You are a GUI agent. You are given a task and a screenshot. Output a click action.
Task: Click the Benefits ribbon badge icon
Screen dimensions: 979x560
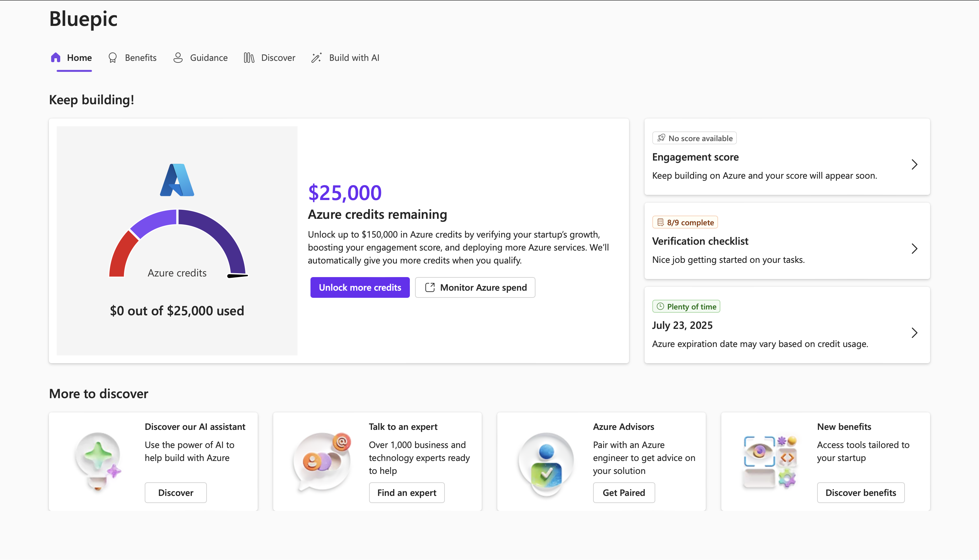click(112, 58)
